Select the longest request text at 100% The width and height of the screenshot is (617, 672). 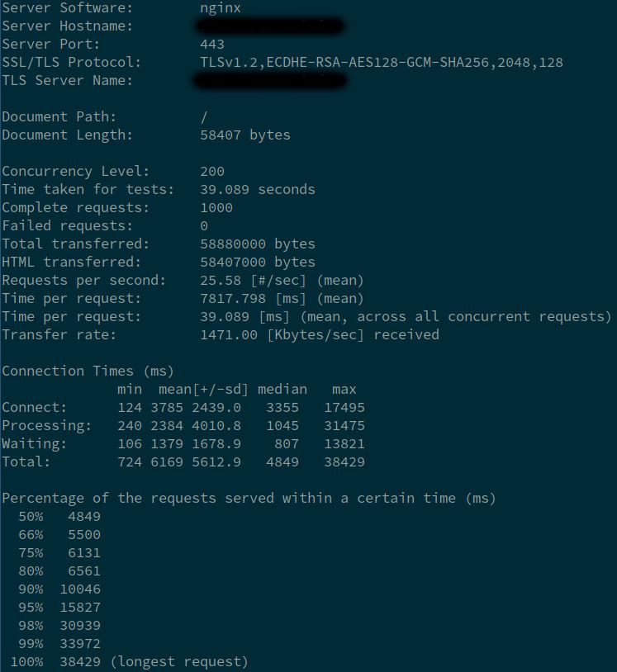tap(179, 662)
